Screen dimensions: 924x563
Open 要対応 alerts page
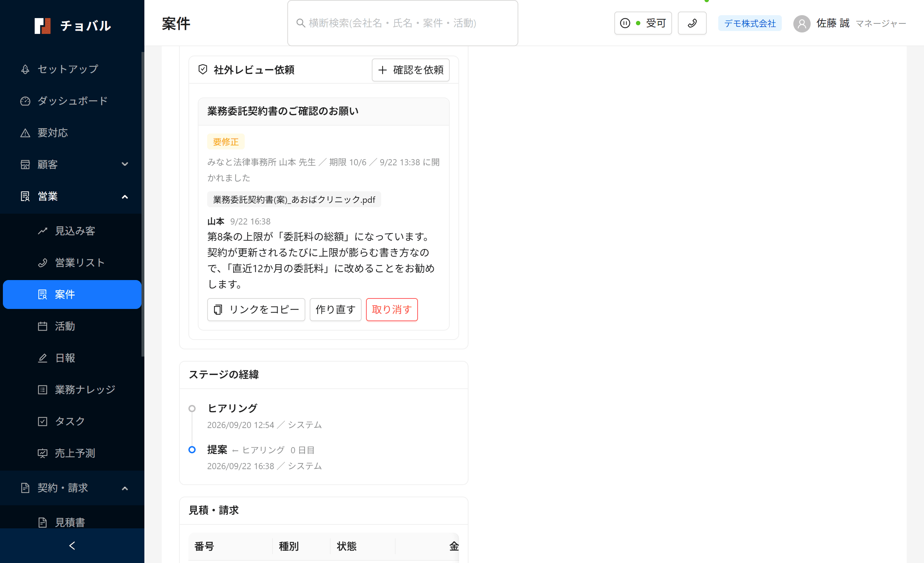pos(71,133)
